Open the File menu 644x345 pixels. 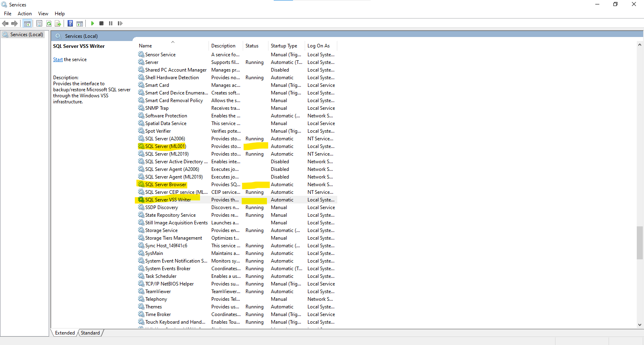[8, 14]
